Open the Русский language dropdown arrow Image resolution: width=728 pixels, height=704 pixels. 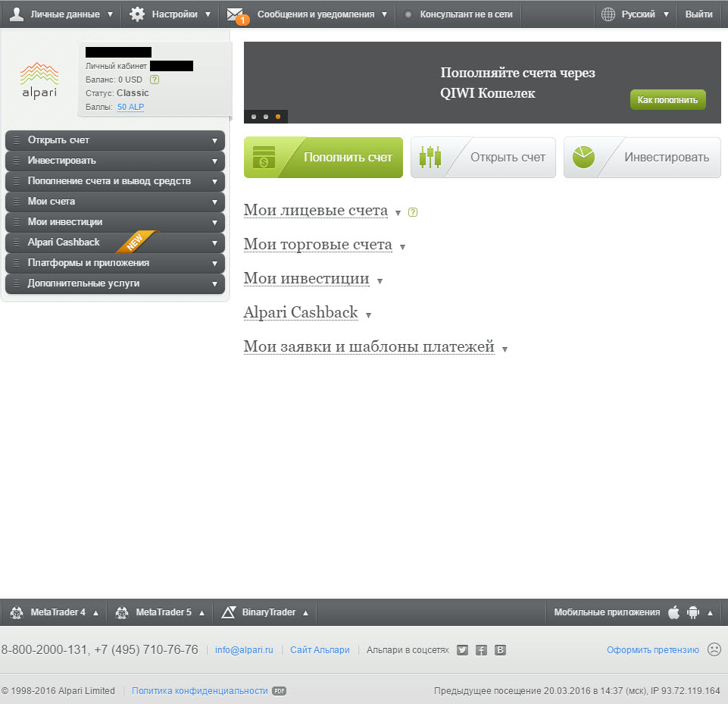coord(666,14)
